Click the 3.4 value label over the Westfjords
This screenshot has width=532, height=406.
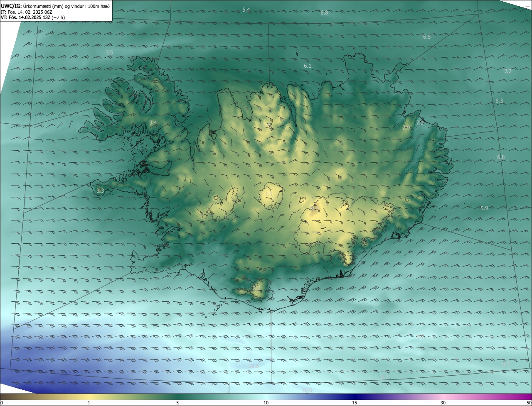(153, 122)
